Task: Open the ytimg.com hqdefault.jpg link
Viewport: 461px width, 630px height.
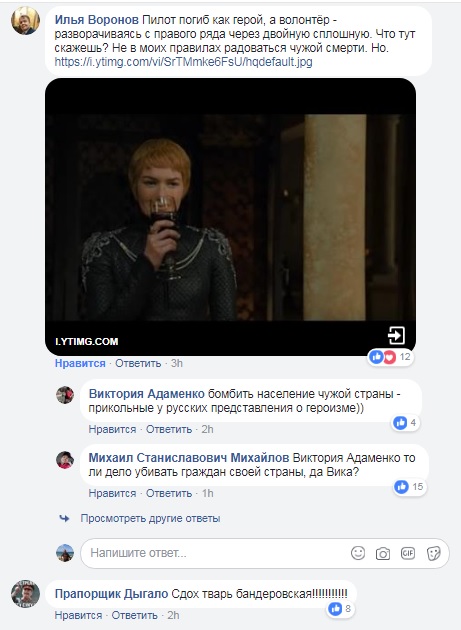Action: pyautogui.click(x=183, y=62)
